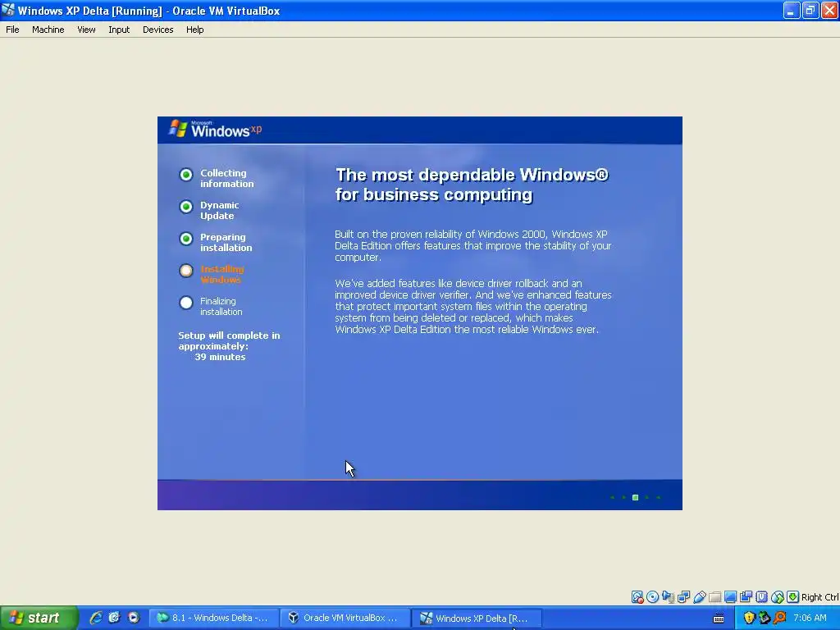Viewport: 840px width, 630px height.
Task: Switch to Oracle VM VirtualBox taskbar button
Action: 345,618
